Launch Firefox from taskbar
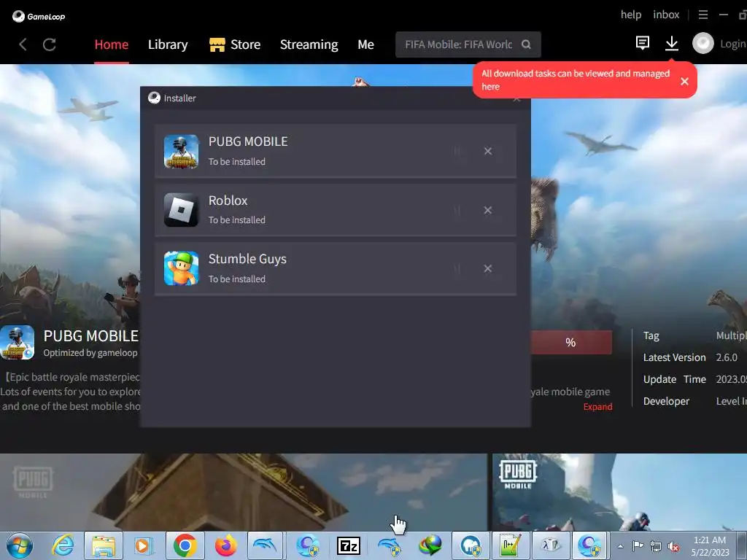 (226, 545)
